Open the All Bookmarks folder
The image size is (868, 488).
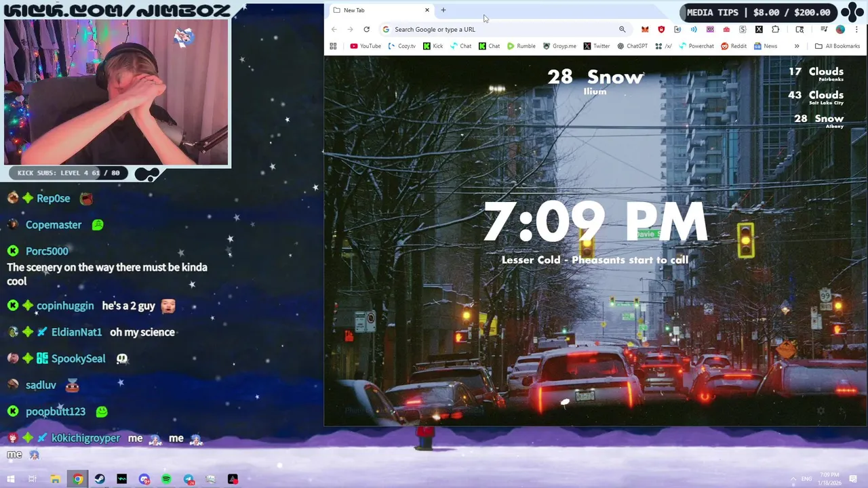837,46
